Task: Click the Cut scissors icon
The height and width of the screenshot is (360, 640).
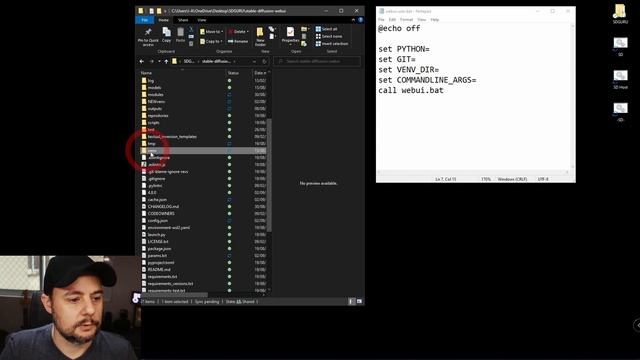Action: coord(191,29)
